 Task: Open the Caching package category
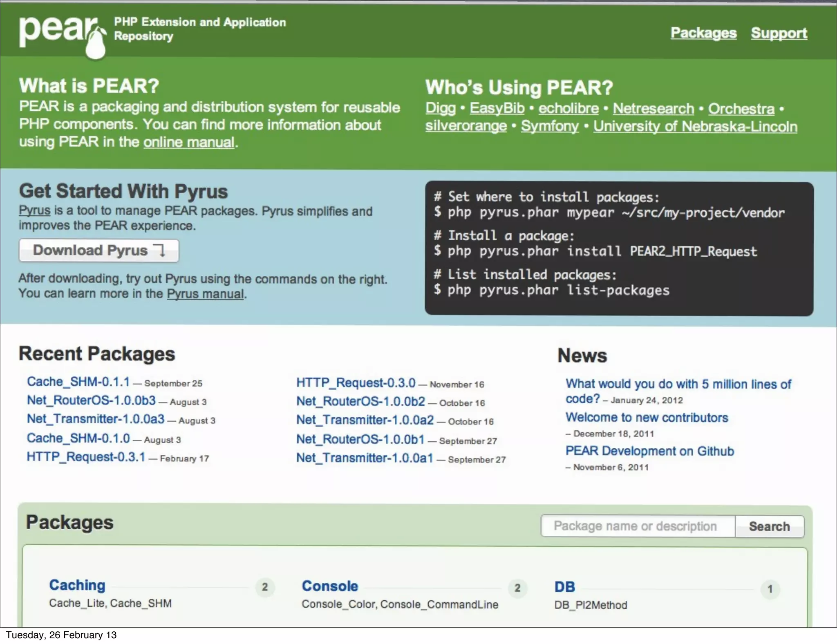(77, 585)
